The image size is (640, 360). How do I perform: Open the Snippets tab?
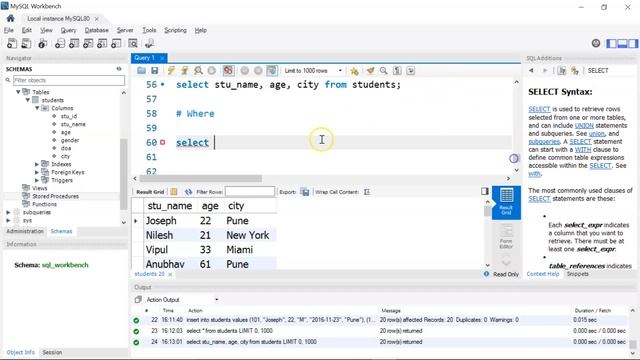(x=578, y=274)
